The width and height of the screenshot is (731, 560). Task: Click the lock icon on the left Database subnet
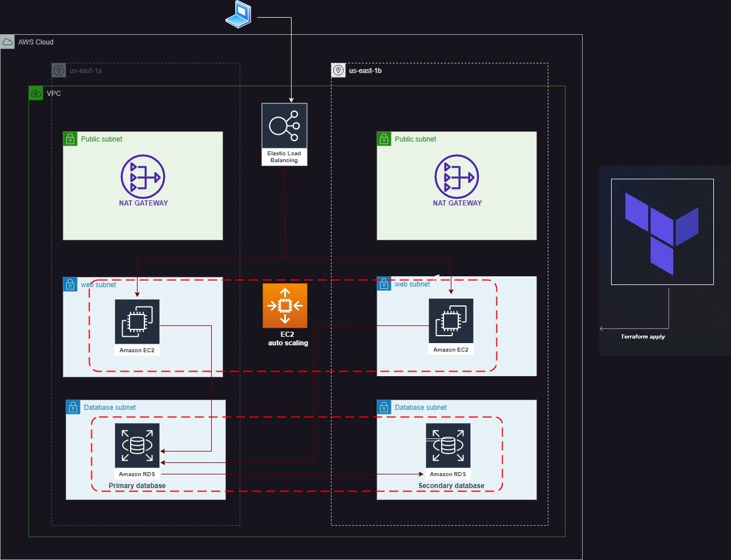pyautogui.click(x=73, y=407)
